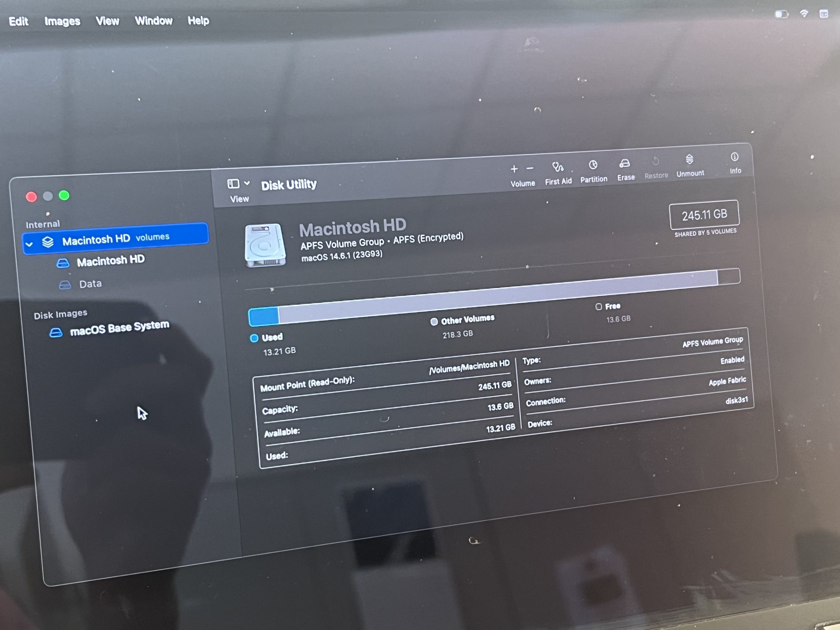Click the green zoom window button
840x630 pixels.
pyautogui.click(x=64, y=195)
